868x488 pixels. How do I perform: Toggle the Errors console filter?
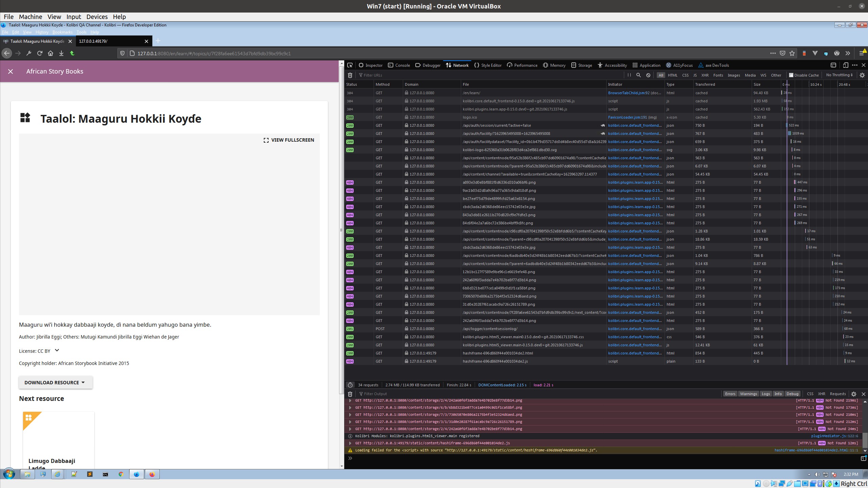point(730,394)
